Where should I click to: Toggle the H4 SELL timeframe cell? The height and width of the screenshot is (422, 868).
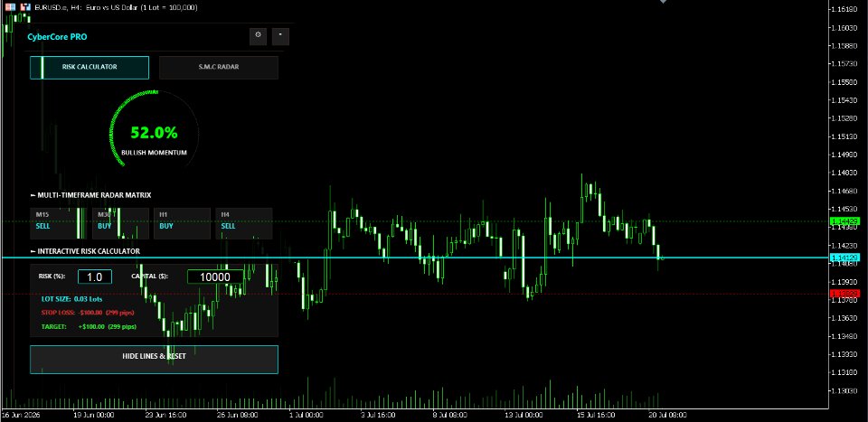(244, 223)
